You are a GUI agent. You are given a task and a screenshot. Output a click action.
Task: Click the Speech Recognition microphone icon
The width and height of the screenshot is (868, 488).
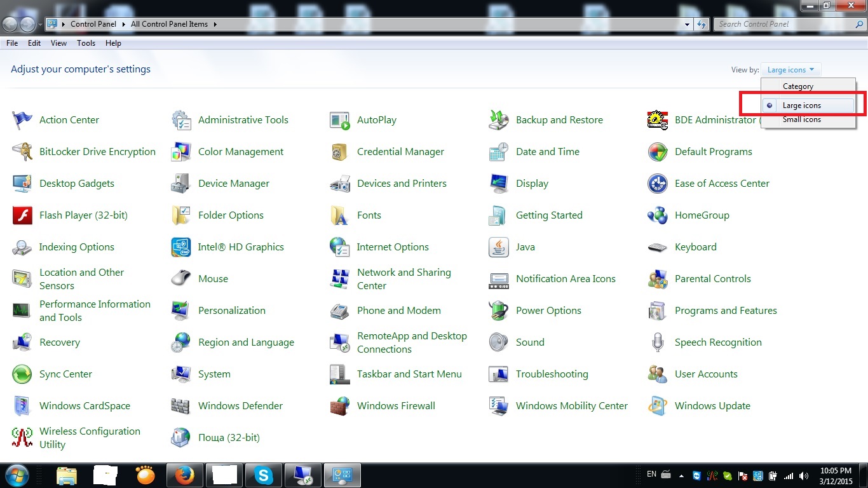(658, 342)
